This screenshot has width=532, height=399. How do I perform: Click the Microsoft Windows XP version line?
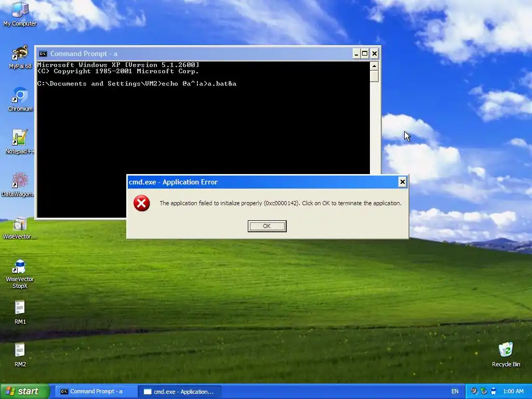click(x=118, y=65)
